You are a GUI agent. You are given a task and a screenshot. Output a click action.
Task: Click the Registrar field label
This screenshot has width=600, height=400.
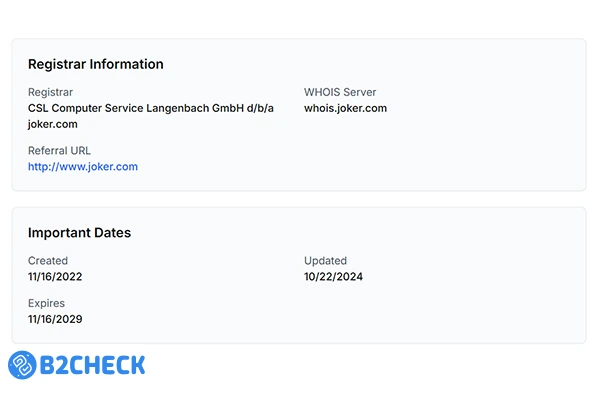click(51, 92)
